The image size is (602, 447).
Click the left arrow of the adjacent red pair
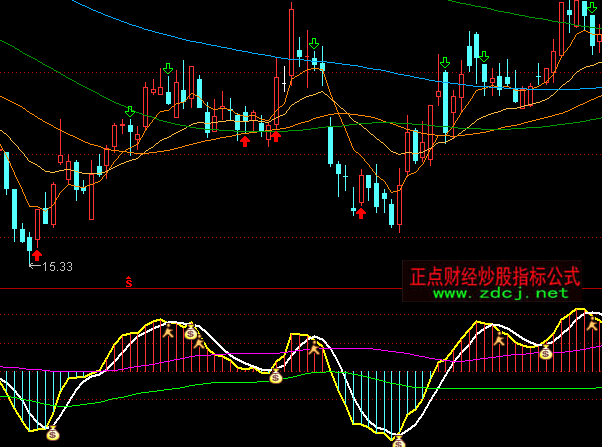coord(244,140)
